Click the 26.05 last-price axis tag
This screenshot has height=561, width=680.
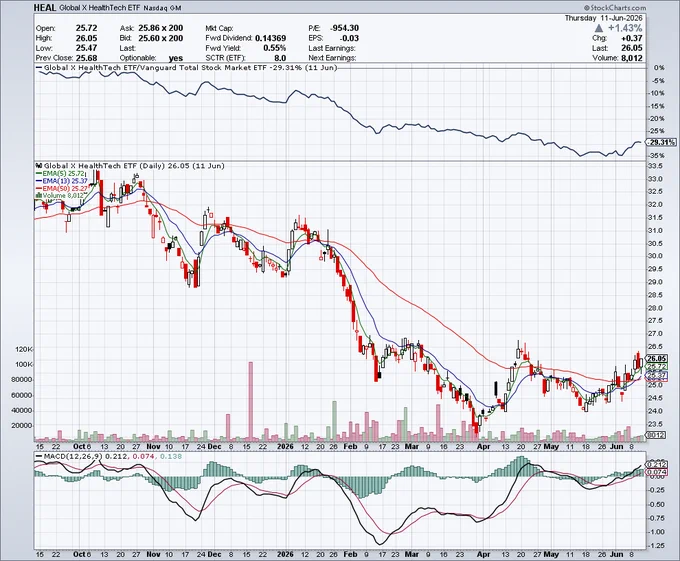[657, 359]
